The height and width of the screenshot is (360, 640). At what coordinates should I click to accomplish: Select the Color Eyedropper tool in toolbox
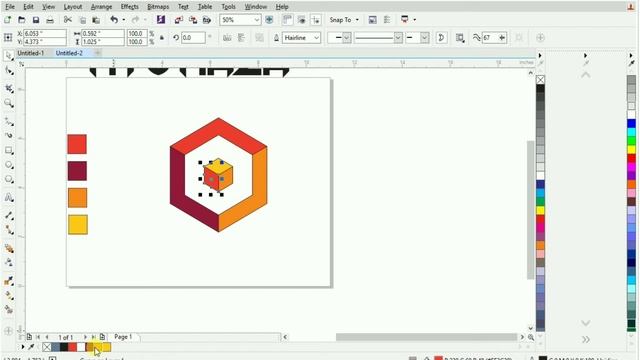[9, 281]
